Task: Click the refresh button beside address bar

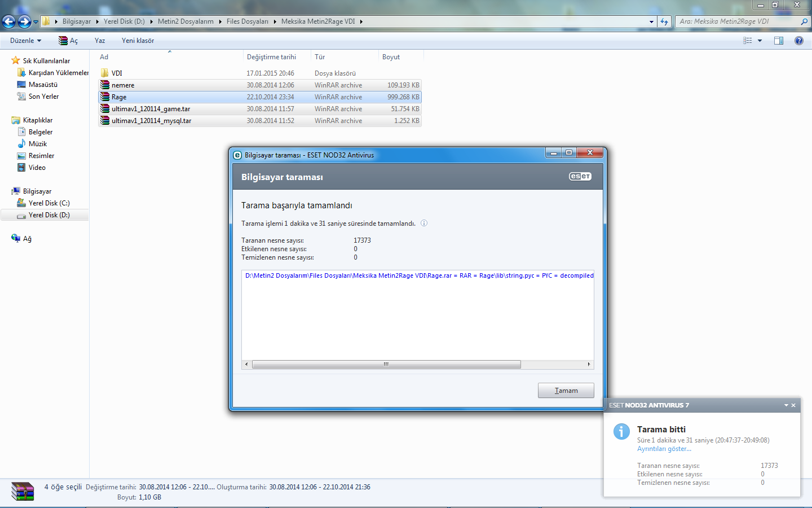Action: pyautogui.click(x=664, y=21)
